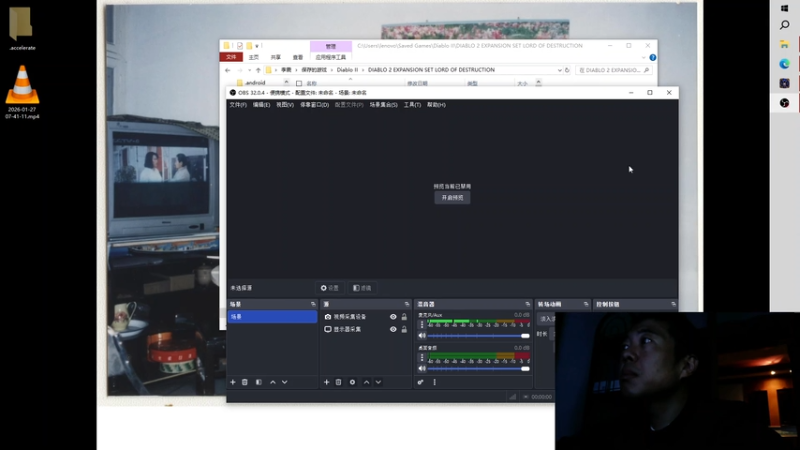Click camera icon of 视频采集设备 source
The width and height of the screenshot is (800, 450).
point(328,317)
